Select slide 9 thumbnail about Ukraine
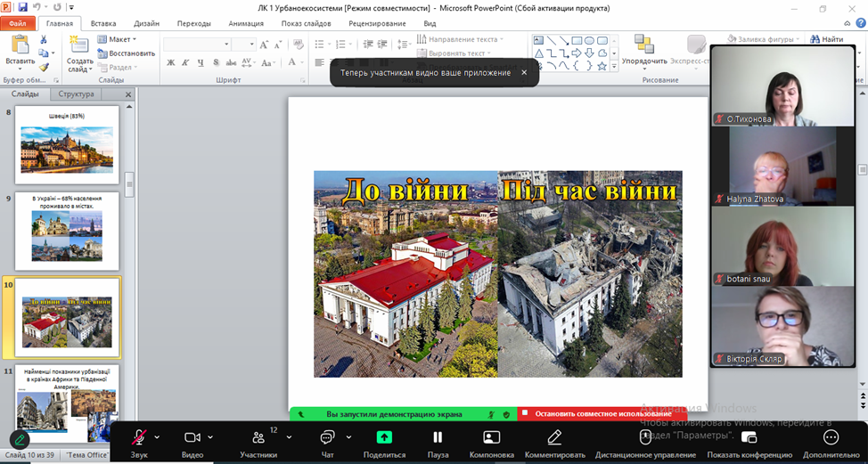Viewport: 868px width, 464px height. click(x=68, y=228)
